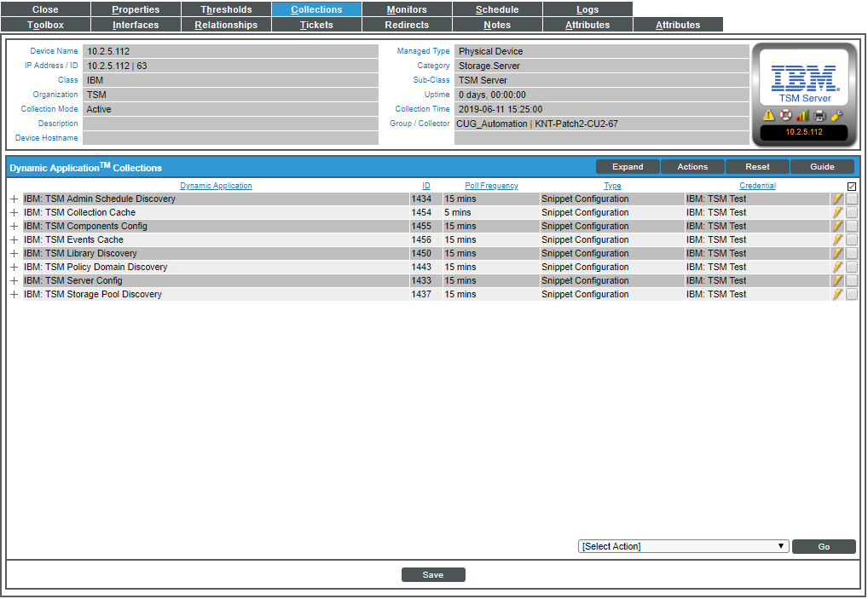Open the Guide for Dynamic Application Collections
868x599 pixels.
pos(821,166)
